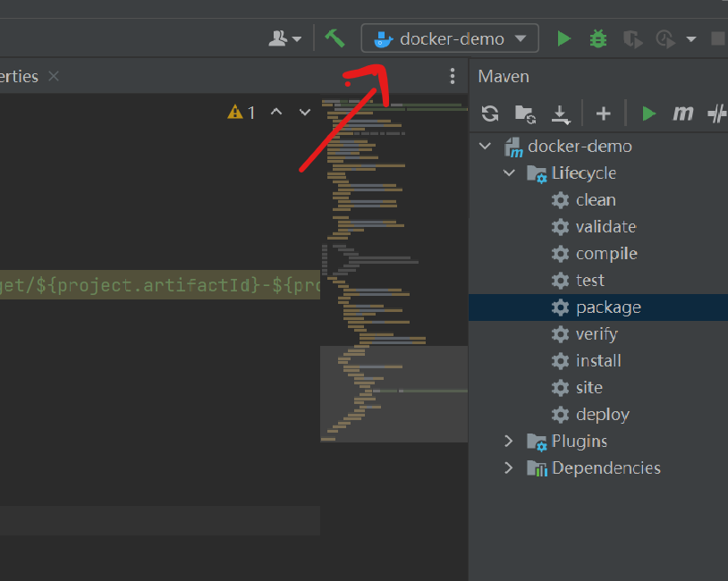Click the code minimap viewport highlight
Image resolution: width=728 pixels, height=581 pixels.
(x=394, y=394)
